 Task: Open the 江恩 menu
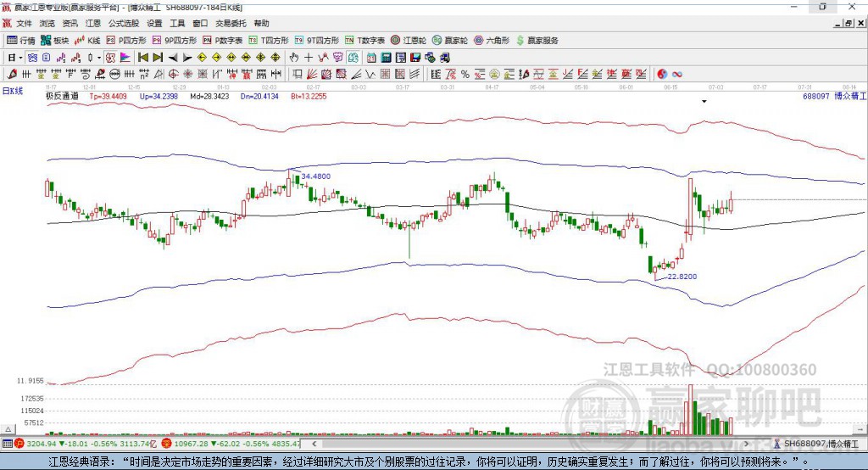click(93, 23)
